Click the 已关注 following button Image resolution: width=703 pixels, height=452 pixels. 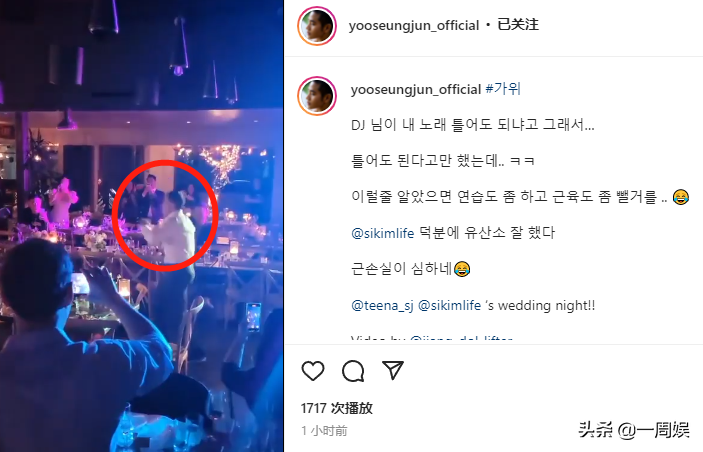[518, 25]
